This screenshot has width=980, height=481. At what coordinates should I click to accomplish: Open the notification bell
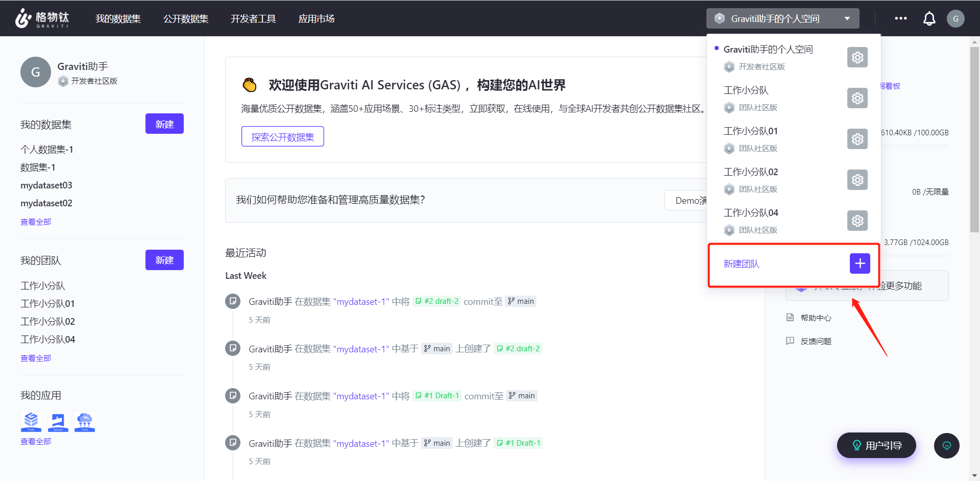click(x=929, y=18)
